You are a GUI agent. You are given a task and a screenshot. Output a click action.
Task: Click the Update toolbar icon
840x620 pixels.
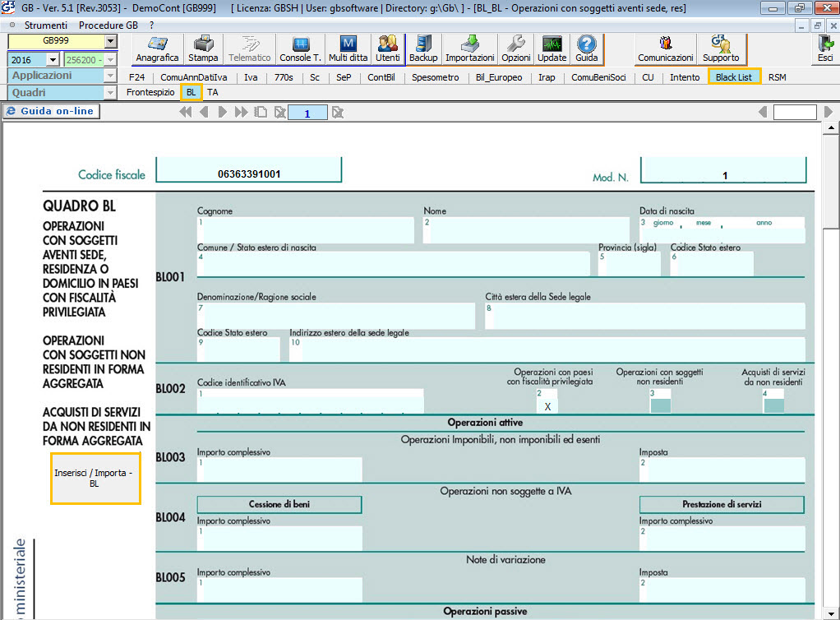552,49
